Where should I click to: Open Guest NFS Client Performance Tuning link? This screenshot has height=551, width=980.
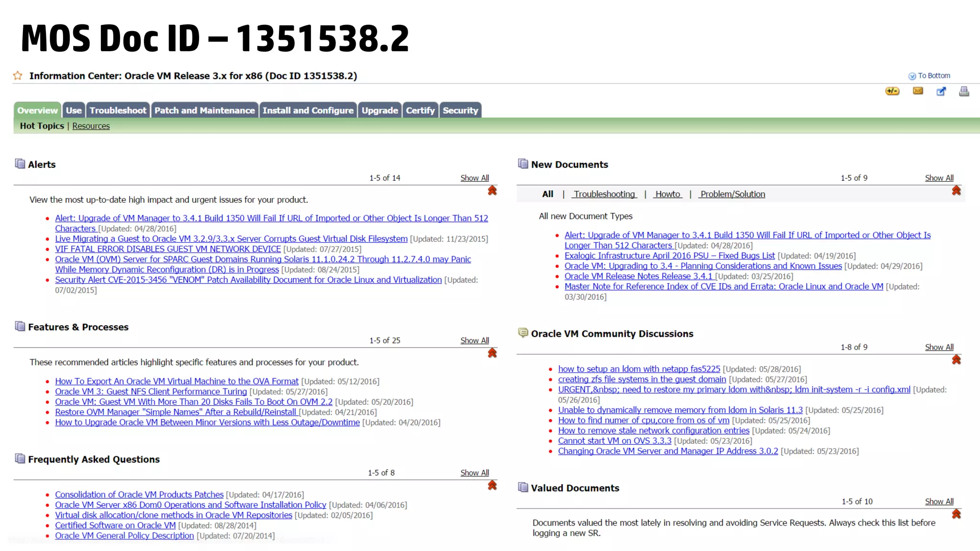point(151,392)
